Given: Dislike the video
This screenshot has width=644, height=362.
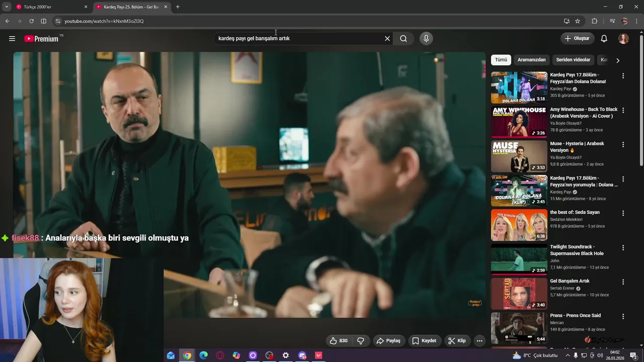Looking at the screenshot, I should (x=361, y=340).
